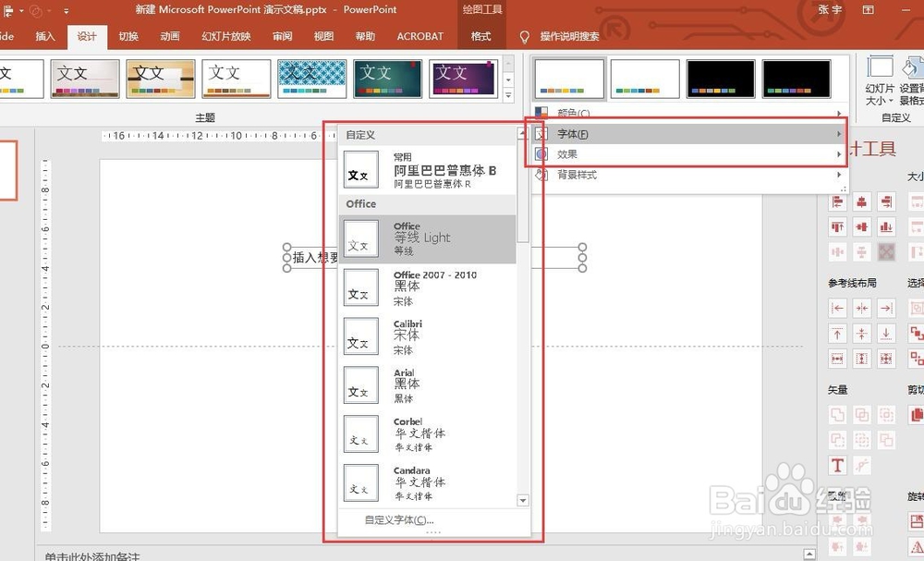Select Office 2007 - 2010 黑体 font set
The width and height of the screenshot is (924, 561).
pos(428,287)
